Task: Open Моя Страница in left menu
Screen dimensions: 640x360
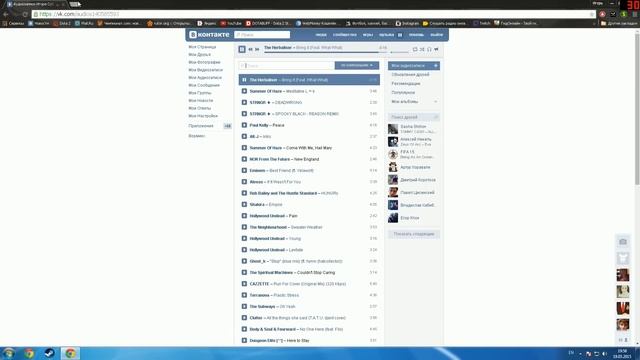Action: [x=202, y=47]
